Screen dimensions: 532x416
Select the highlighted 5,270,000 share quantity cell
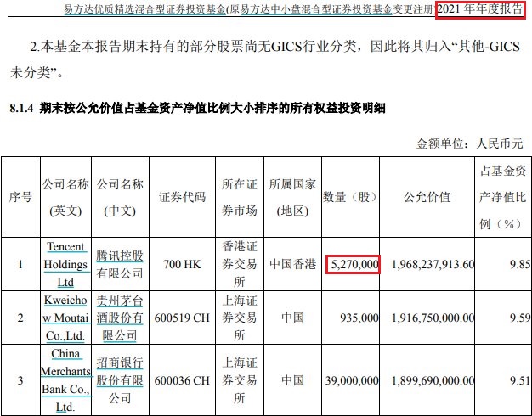click(351, 265)
